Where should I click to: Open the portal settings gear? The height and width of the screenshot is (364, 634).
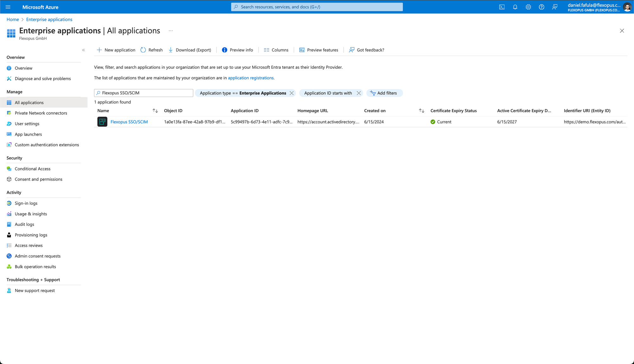click(528, 7)
